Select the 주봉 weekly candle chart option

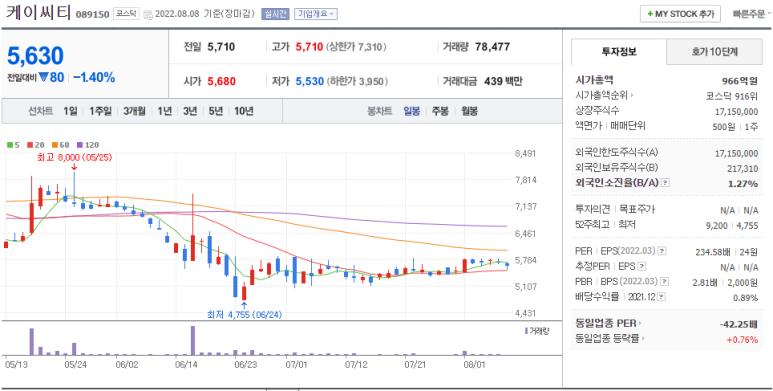(440, 111)
